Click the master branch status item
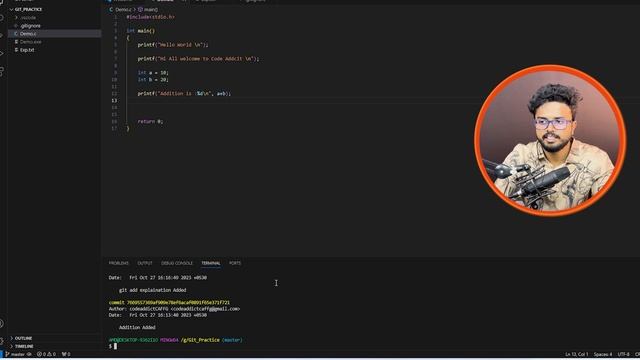Viewport: 640px width, 360px height. tap(15, 354)
